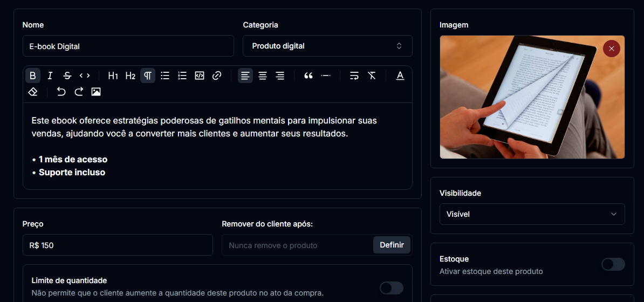Select the paragraph style icon
This screenshot has width=644, height=302.
coord(147,75)
